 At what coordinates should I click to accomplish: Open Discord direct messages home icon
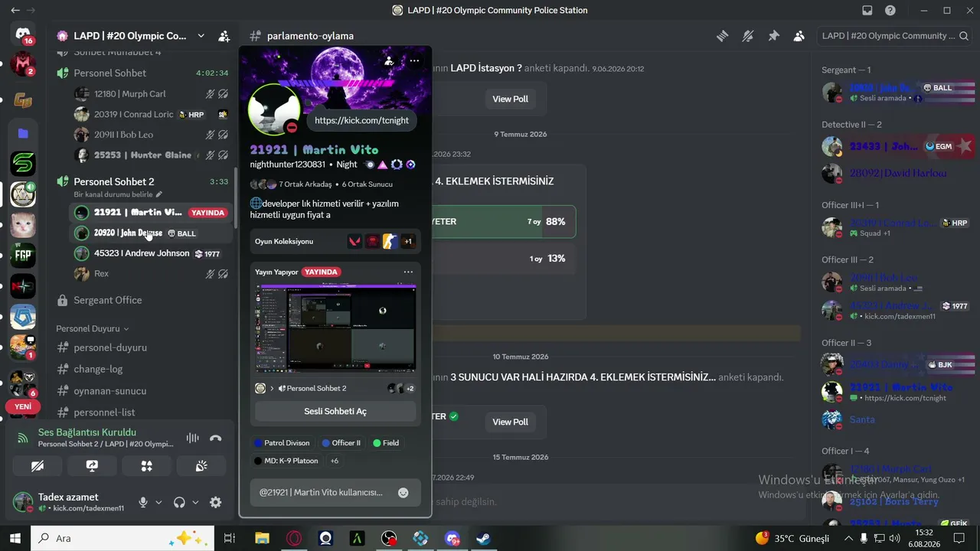click(23, 34)
